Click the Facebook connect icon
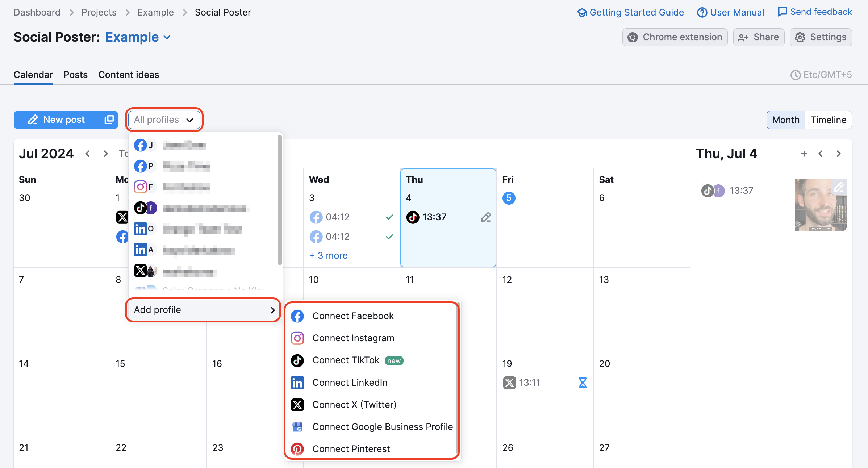The width and height of the screenshot is (868, 468). tap(297, 316)
